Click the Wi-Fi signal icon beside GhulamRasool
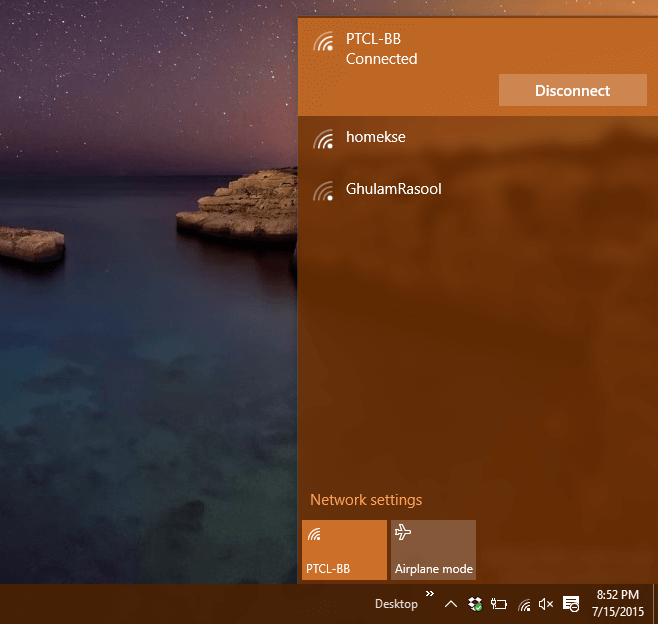This screenshot has width=658, height=624. click(323, 191)
